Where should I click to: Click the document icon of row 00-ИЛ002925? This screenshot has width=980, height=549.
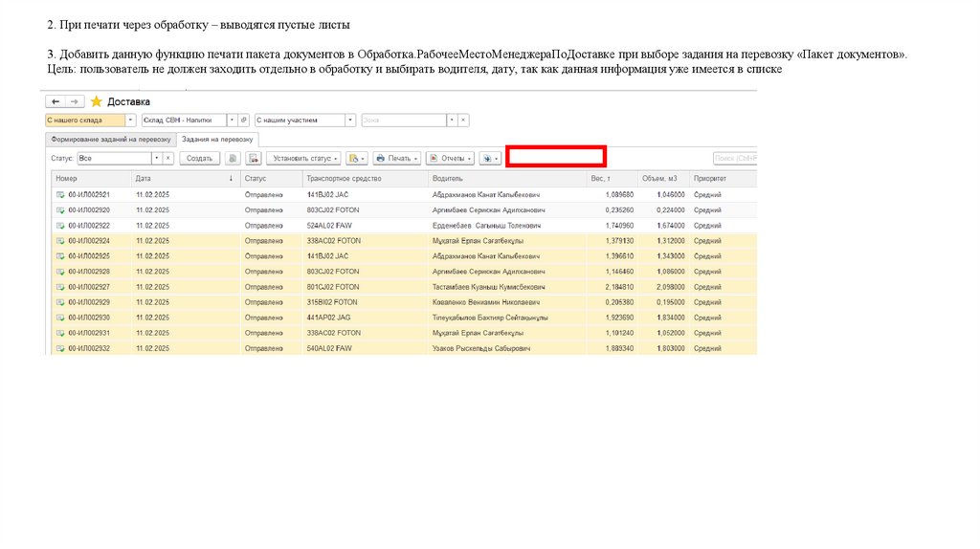60,256
